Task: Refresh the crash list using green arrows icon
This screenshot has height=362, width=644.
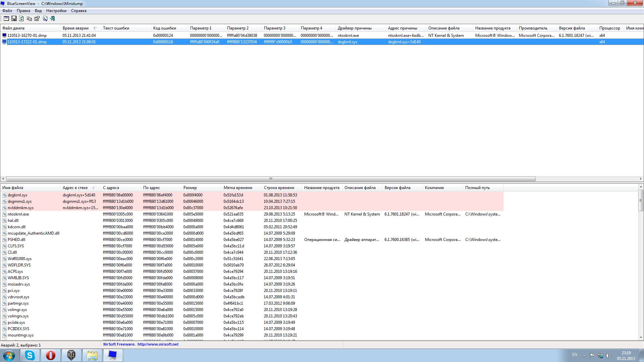Action: click(21, 18)
